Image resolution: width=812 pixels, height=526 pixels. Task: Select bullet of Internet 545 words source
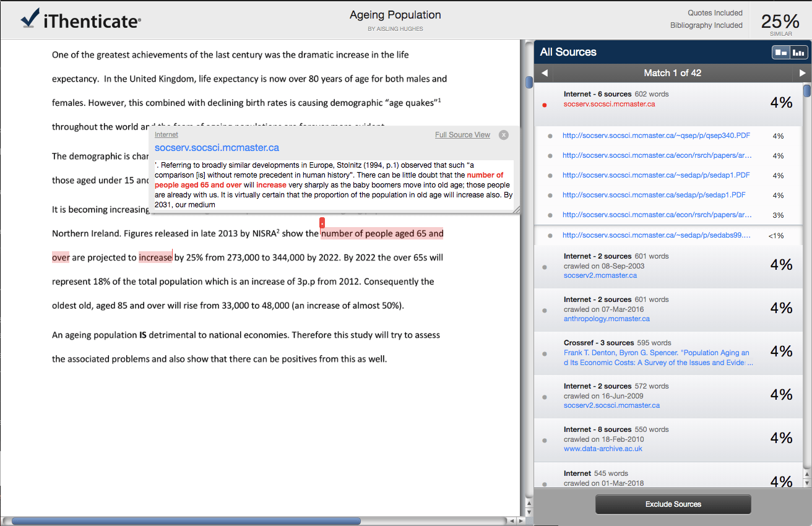(545, 484)
